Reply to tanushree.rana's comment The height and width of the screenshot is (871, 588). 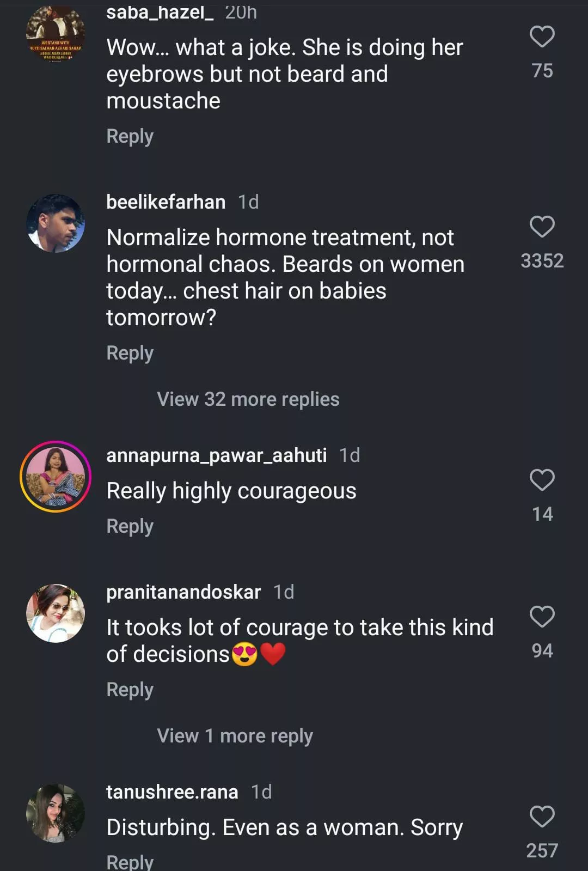tap(130, 862)
